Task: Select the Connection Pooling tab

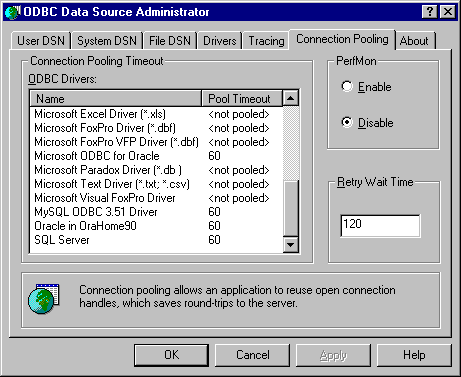Action: (x=342, y=39)
